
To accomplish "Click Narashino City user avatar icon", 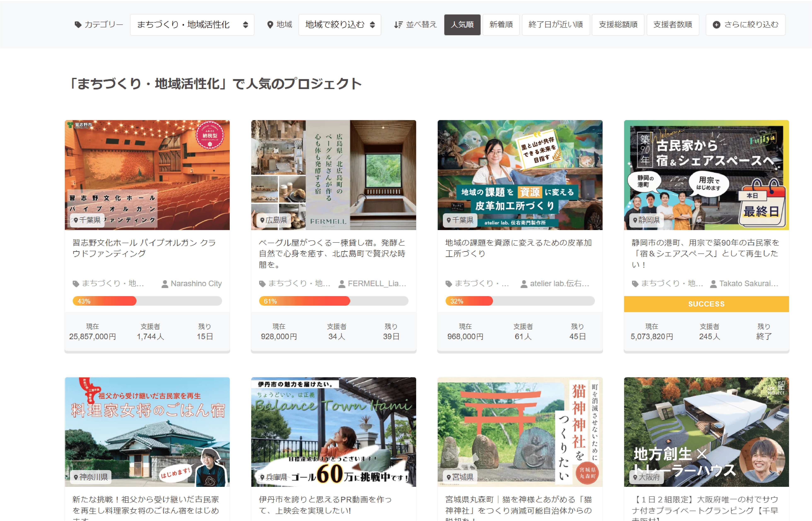I will point(165,284).
